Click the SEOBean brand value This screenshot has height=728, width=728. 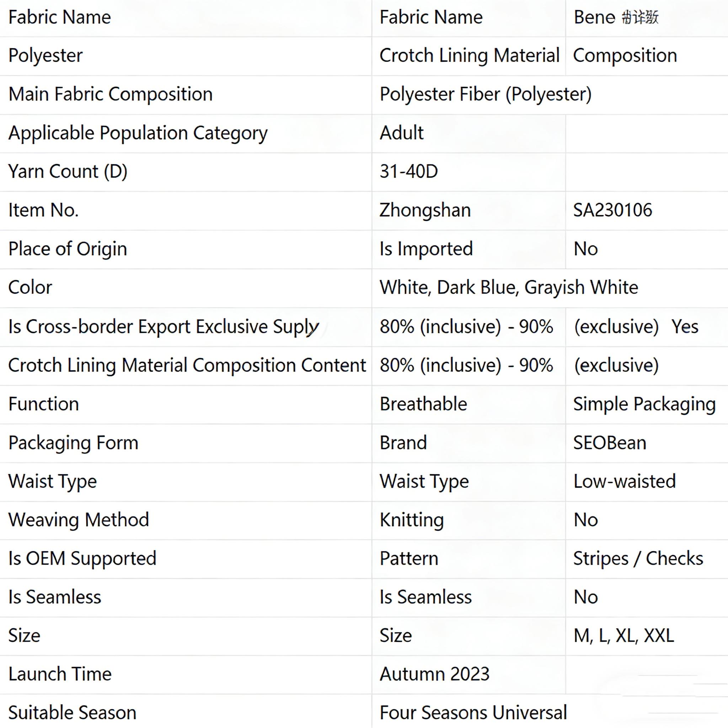pos(610,443)
